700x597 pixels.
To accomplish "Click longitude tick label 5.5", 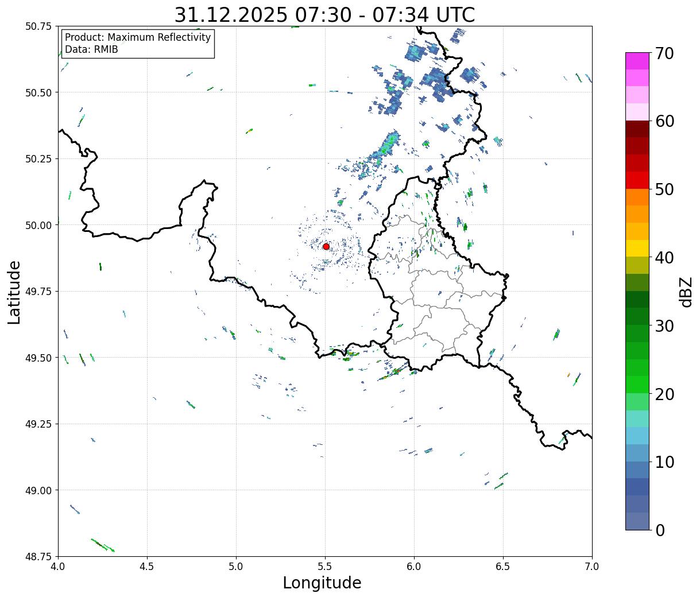I will click(325, 567).
